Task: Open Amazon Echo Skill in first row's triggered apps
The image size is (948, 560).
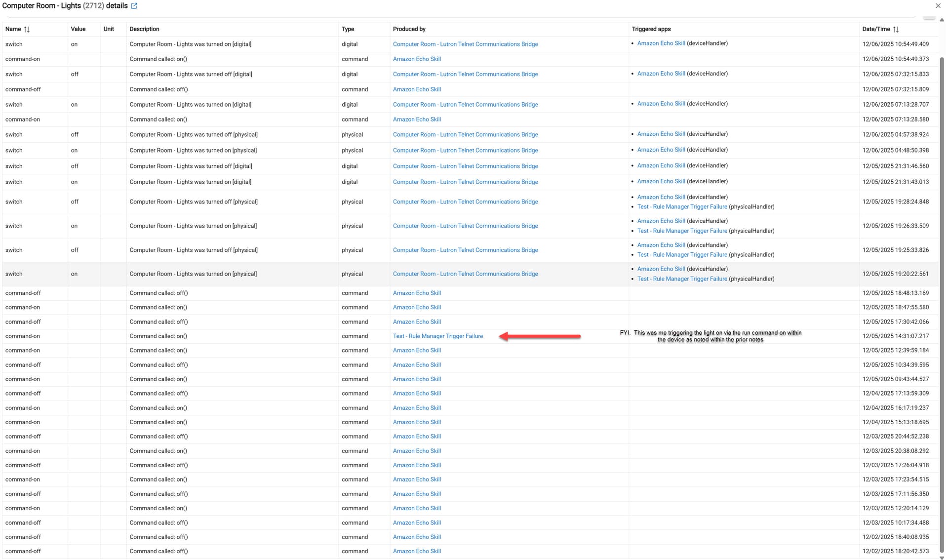Action: [661, 43]
